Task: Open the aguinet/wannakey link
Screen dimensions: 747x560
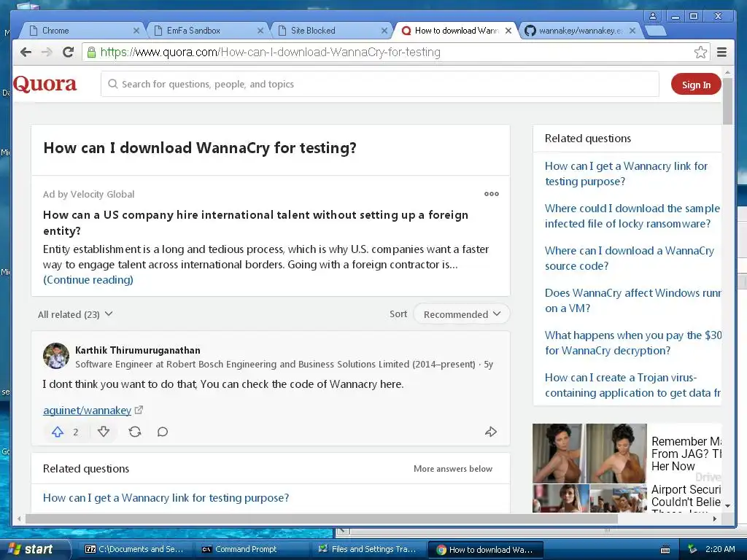Action: [88, 410]
